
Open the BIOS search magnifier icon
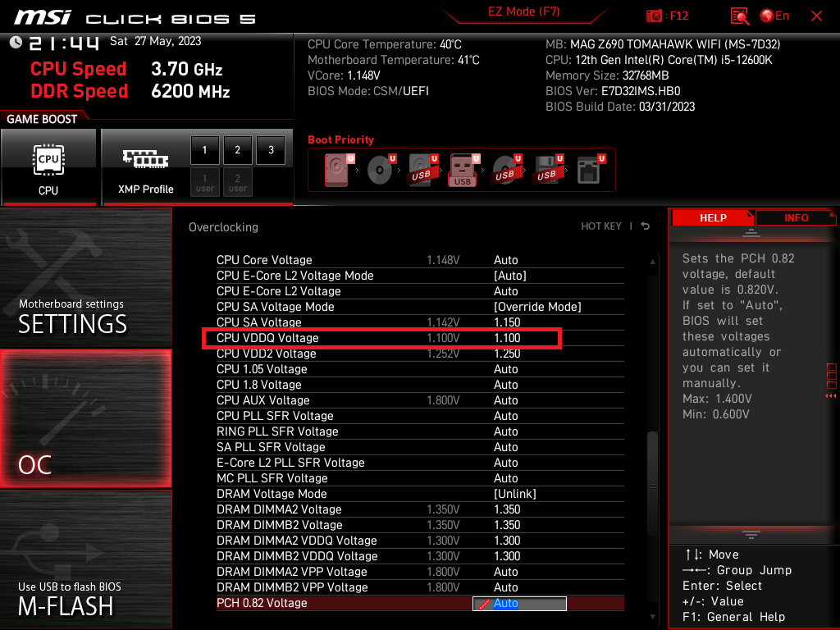(739, 16)
